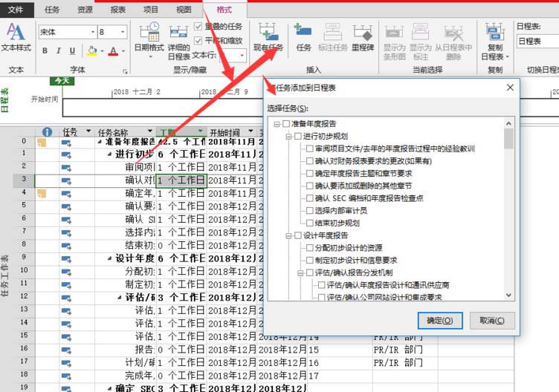Switch to the Project (项目) ribbon tab

pos(150,10)
